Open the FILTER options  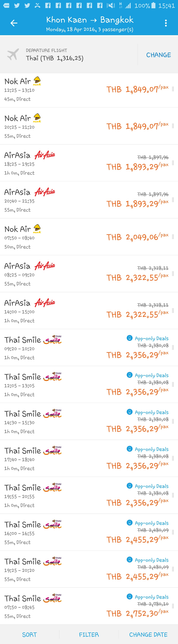click(x=89, y=635)
